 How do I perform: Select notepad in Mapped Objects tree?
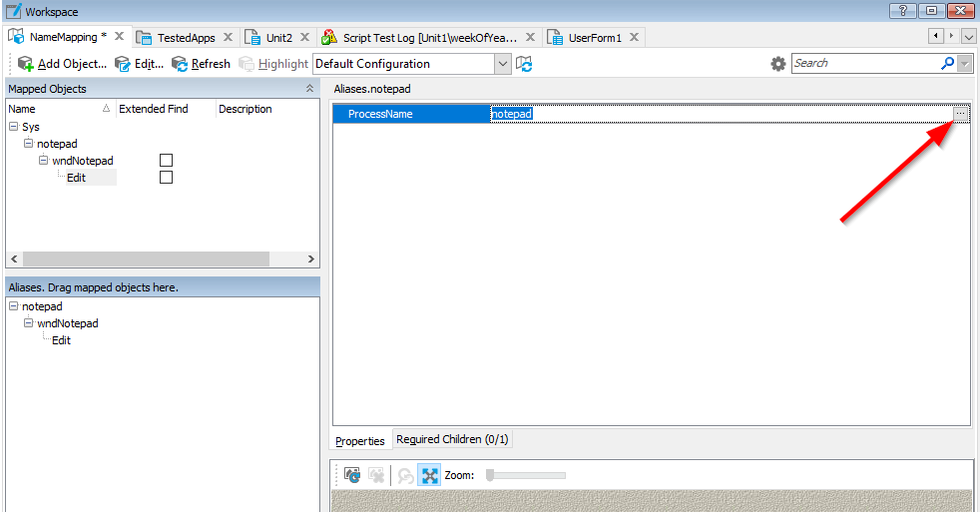[57, 144]
